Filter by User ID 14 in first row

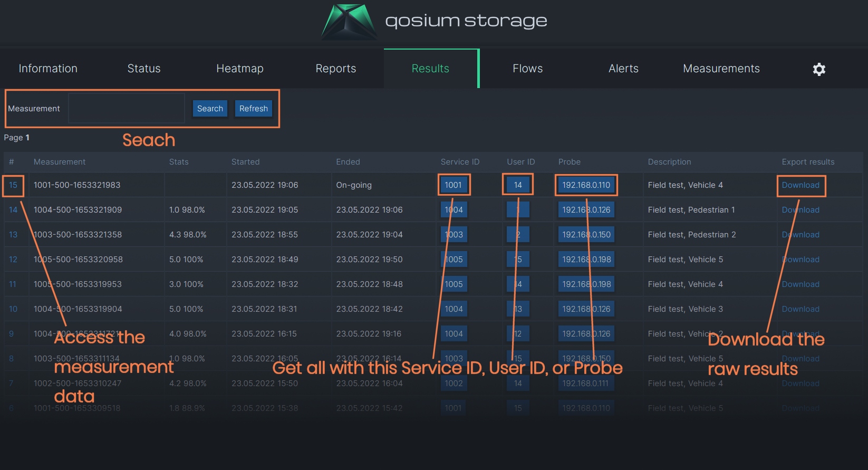518,185
